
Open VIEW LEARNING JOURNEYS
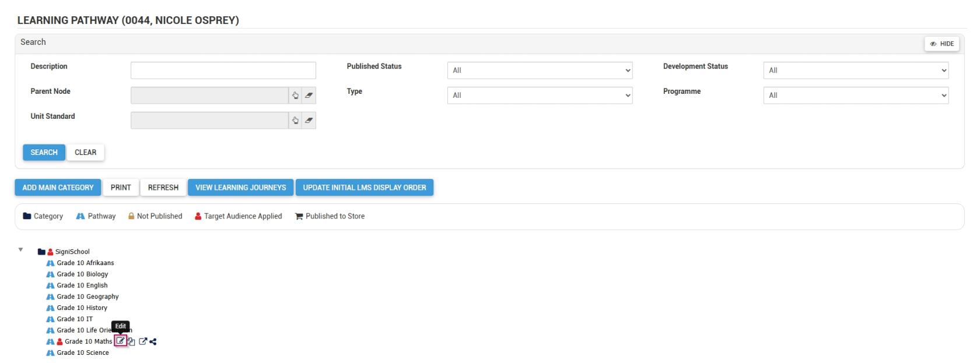click(x=241, y=188)
